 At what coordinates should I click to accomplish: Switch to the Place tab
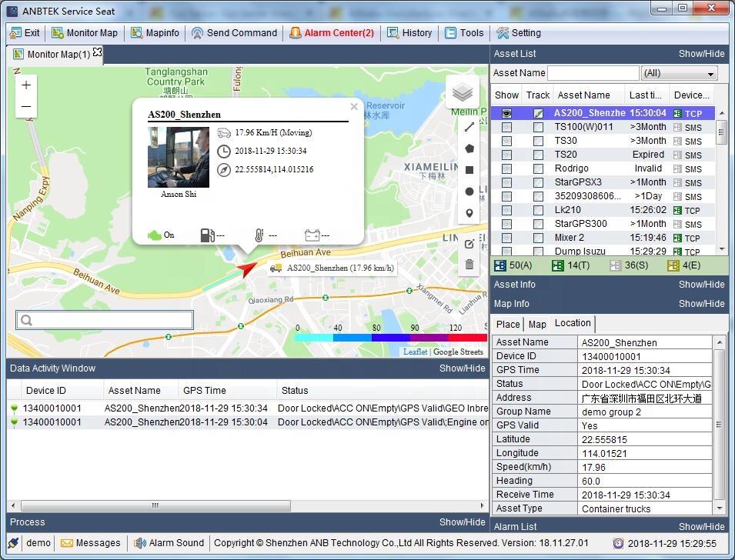pyautogui.click(x=508, y=324)
